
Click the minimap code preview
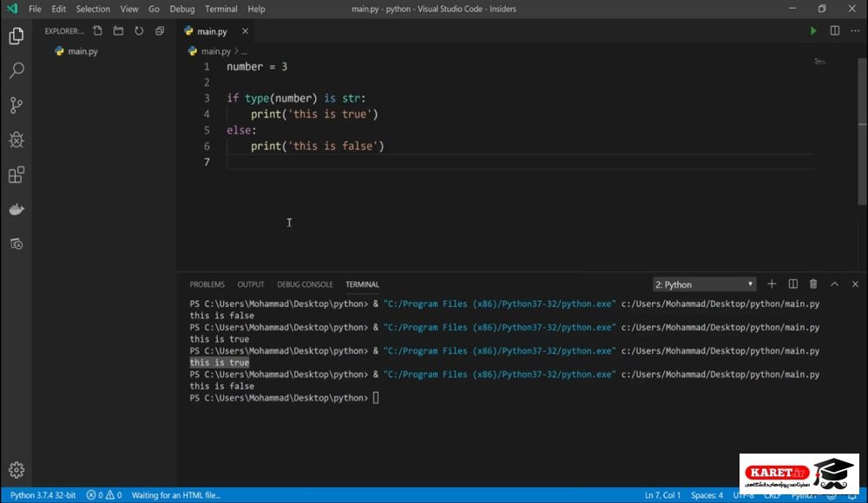coord(820,62)
